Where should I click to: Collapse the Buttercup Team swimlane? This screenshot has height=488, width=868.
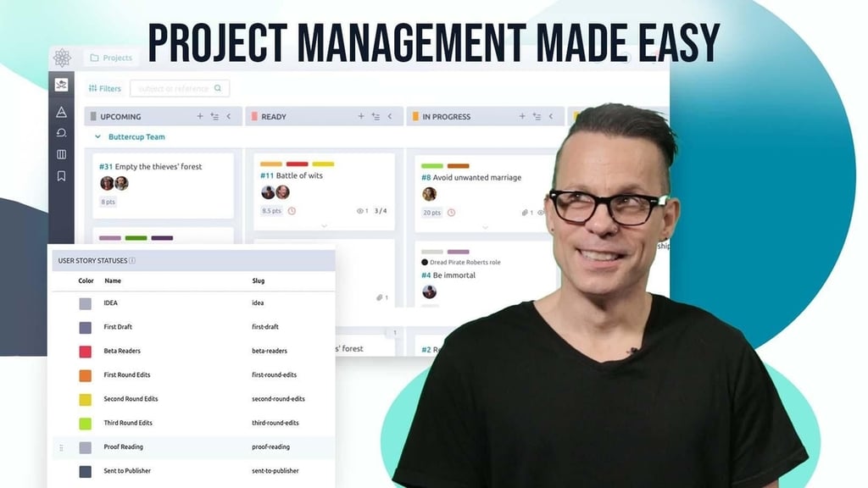click(97, 136)
